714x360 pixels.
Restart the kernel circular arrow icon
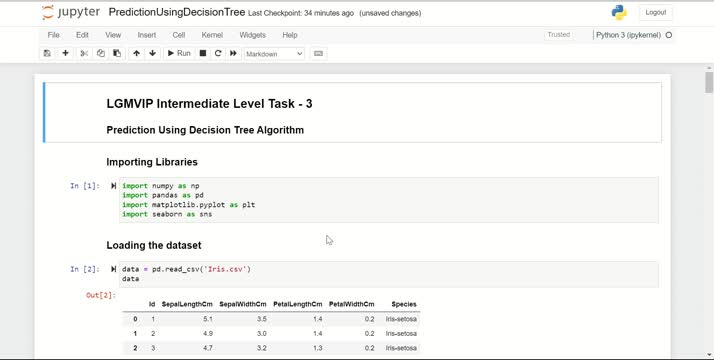coord(218,53)
